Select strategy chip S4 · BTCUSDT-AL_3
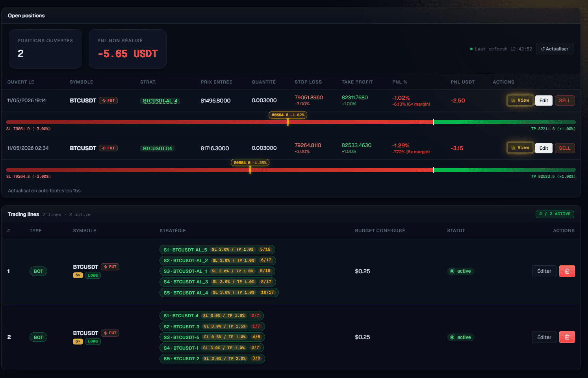The width and height of the screenshot is (588, 378). click(x=218, y=281)
